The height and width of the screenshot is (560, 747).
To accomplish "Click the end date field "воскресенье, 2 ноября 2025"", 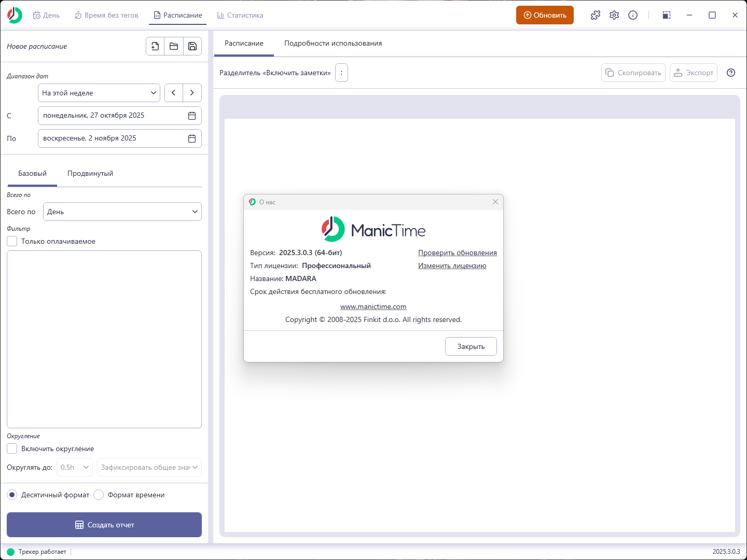I will [120, 138].
